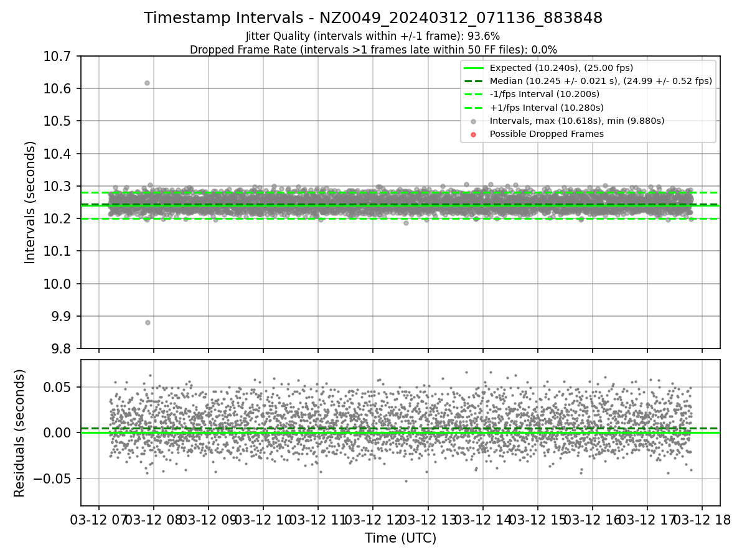Click the '03-12 18' x-axis tick label
The image size is (747, 560).
pos(702,521)
